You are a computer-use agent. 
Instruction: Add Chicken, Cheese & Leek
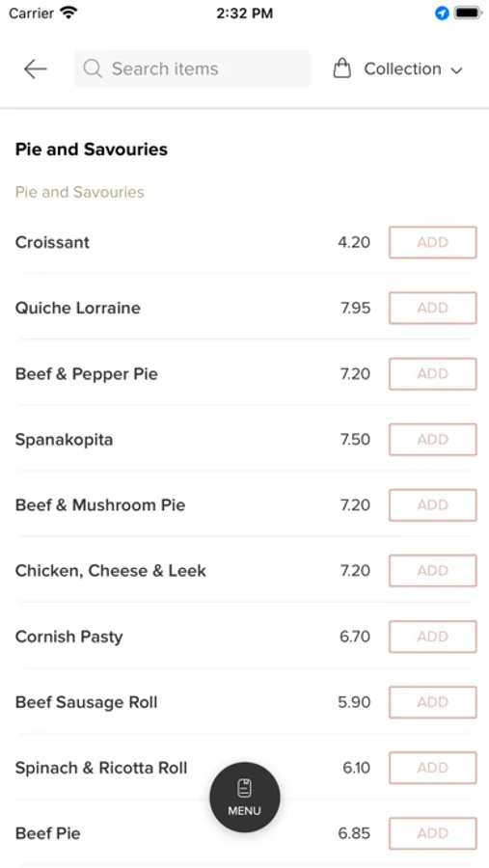tap(432, 571)
